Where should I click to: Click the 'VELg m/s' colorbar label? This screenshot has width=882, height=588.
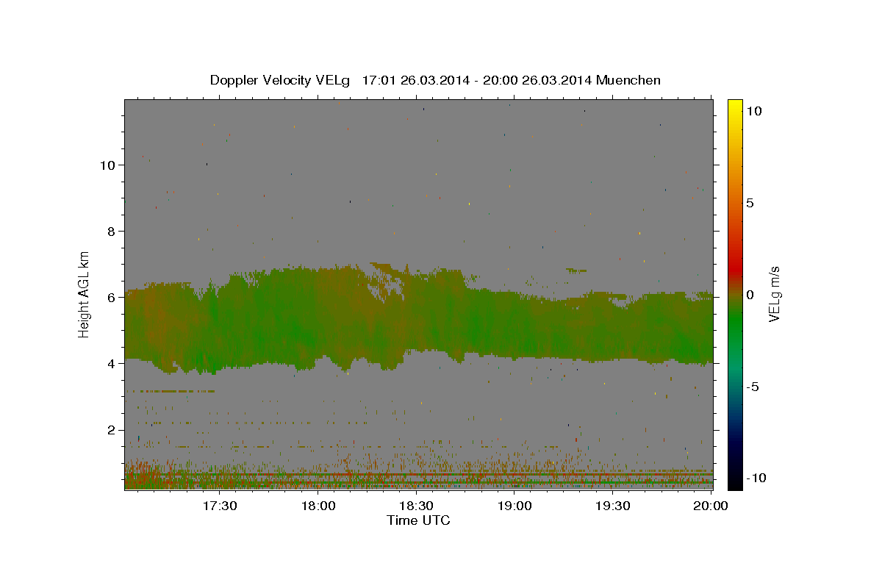(774, 294)
